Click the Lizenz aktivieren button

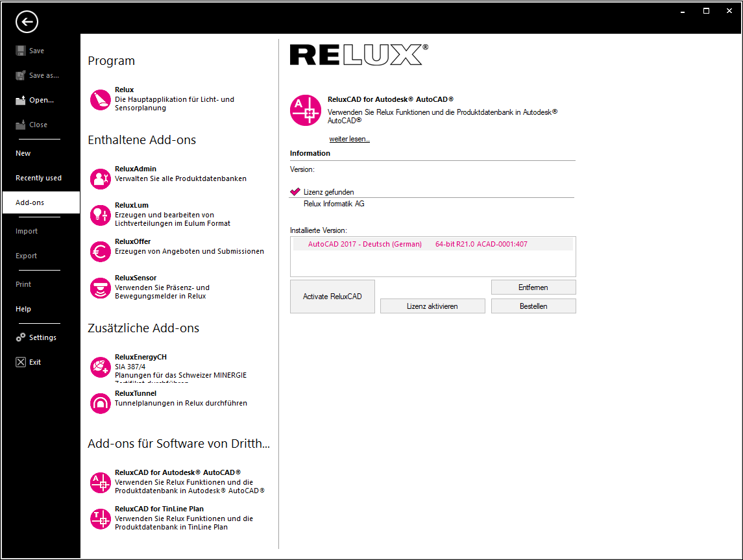(x=432, y=306)
